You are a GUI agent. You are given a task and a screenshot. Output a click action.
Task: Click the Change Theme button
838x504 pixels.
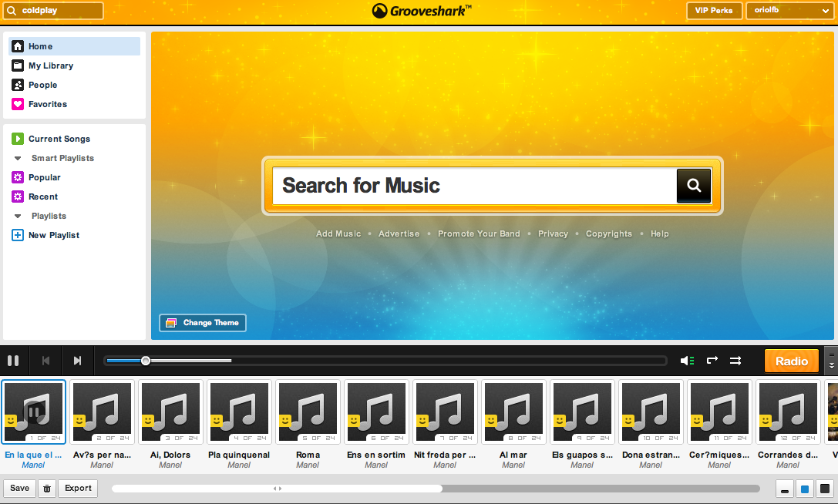[x=203, y=323]
